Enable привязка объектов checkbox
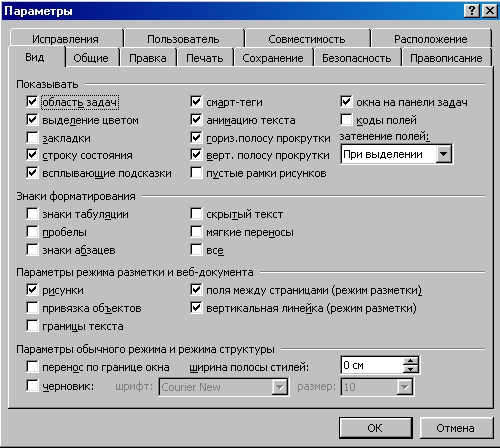This screenshot has width=500, height=448. [x=32, y=307]
